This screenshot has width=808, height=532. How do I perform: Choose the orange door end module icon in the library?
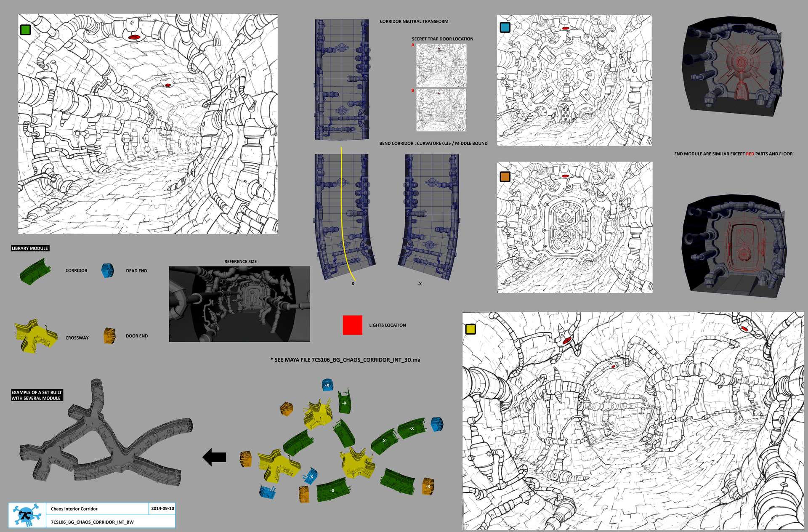pyautogui.click(x=109, y=336)
